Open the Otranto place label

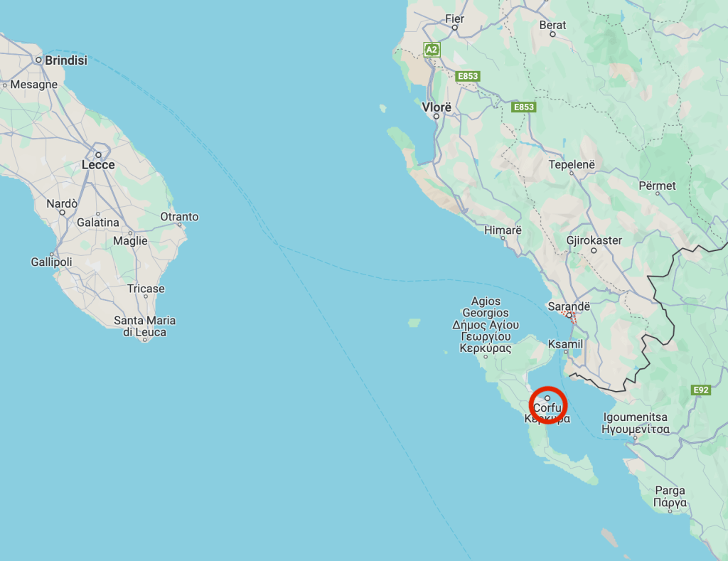[x=179, y=216]
